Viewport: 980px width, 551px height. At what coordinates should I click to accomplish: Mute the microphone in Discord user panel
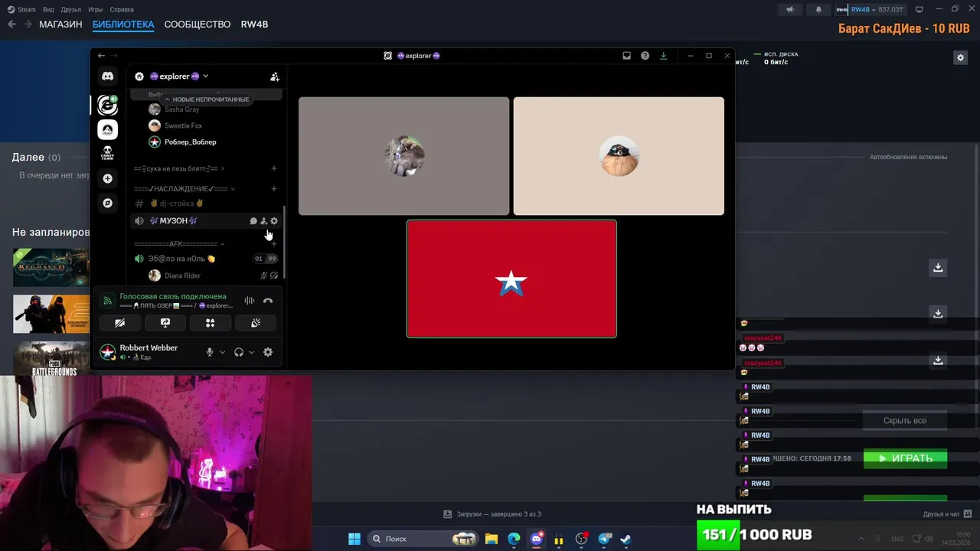(x=209, y=352)
